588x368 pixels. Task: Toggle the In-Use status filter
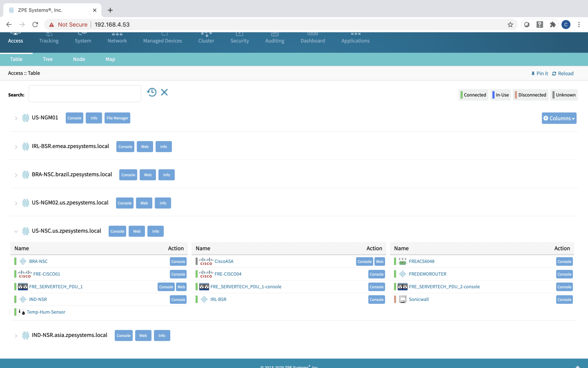(501, 95)
